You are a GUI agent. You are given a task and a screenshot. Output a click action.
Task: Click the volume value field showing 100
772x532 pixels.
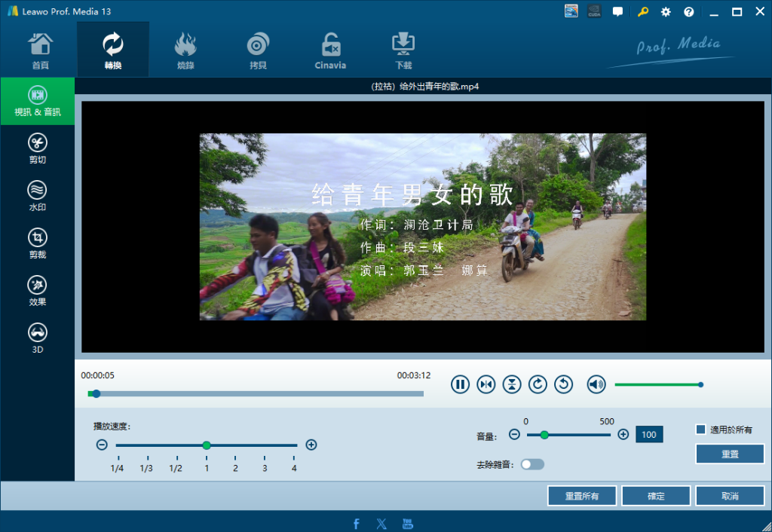click(649, 434)
